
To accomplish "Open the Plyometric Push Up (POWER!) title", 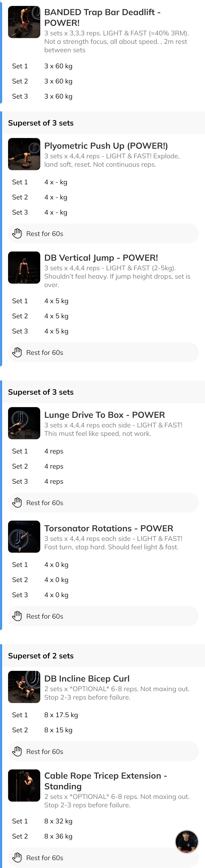I will 106,146.
